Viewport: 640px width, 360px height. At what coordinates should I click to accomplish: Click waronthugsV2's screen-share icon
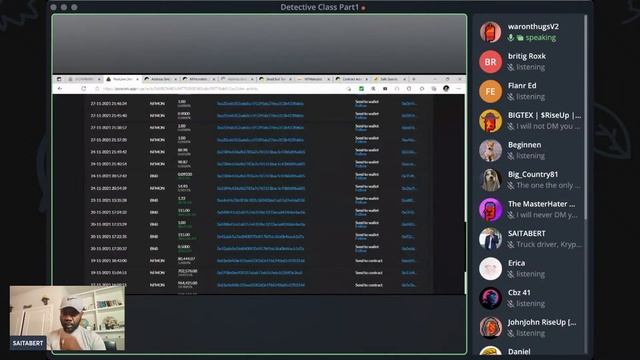(x=520, y=38)
